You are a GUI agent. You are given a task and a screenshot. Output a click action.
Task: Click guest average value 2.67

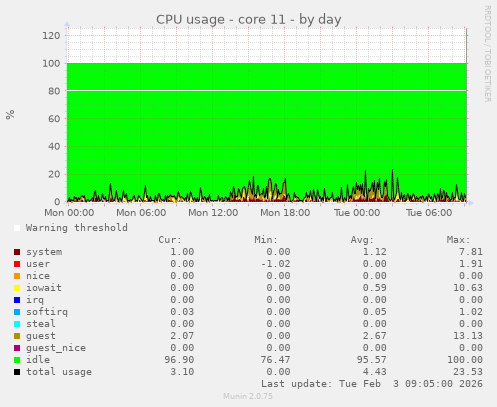(375, 336)
